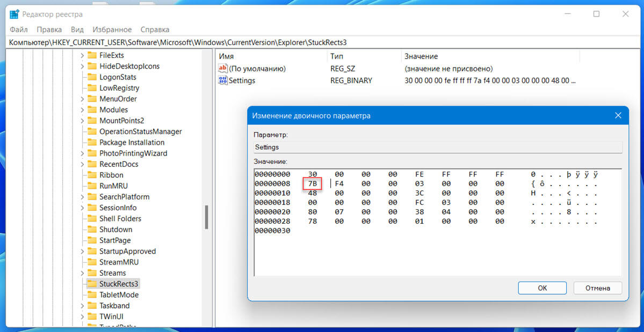
Task: Open the Вид menu
Action: 77,29
